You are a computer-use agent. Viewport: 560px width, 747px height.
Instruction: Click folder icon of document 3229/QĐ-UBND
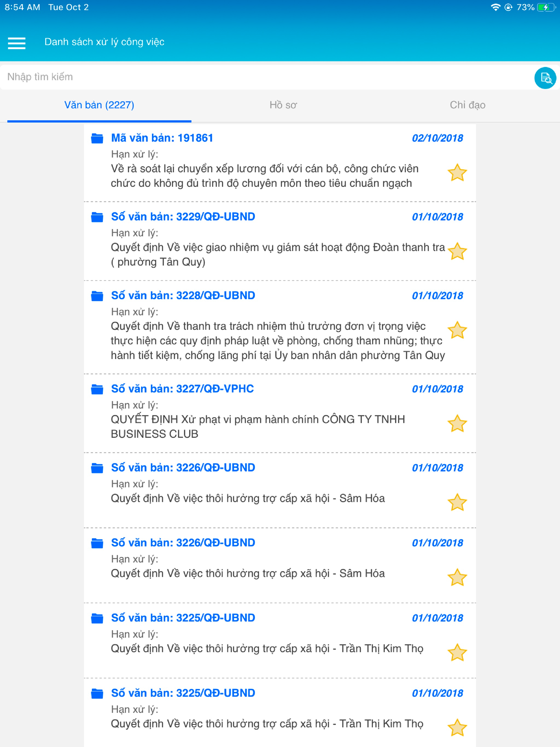coord(97,217)
